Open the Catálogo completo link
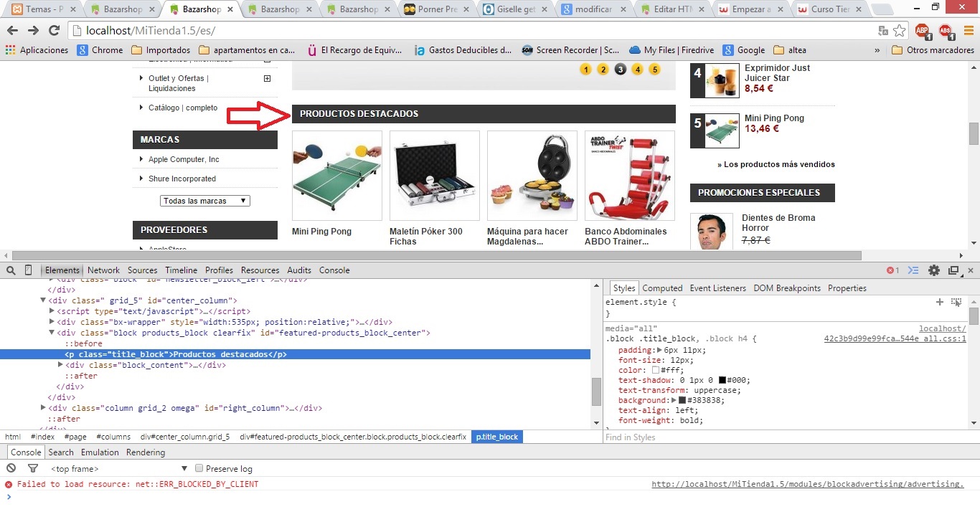Image resolution: width=980 pixels, height=522 pixels. point(183,108)
